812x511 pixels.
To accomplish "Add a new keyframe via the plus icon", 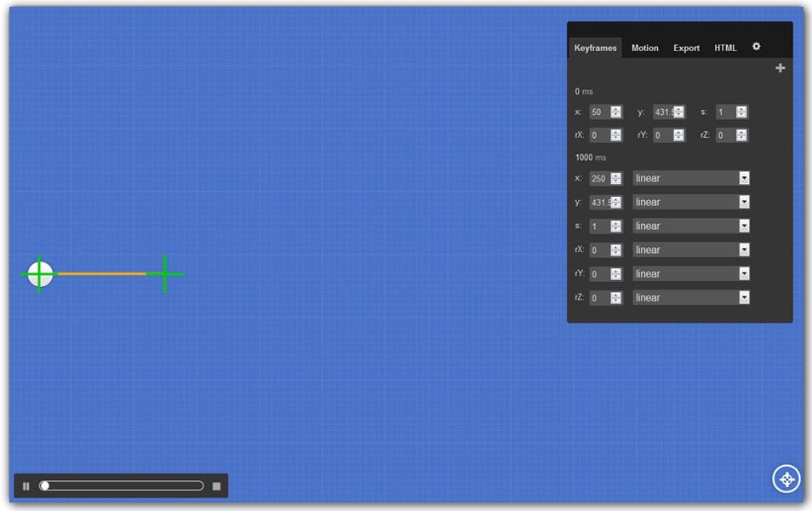I will [780, 67].
